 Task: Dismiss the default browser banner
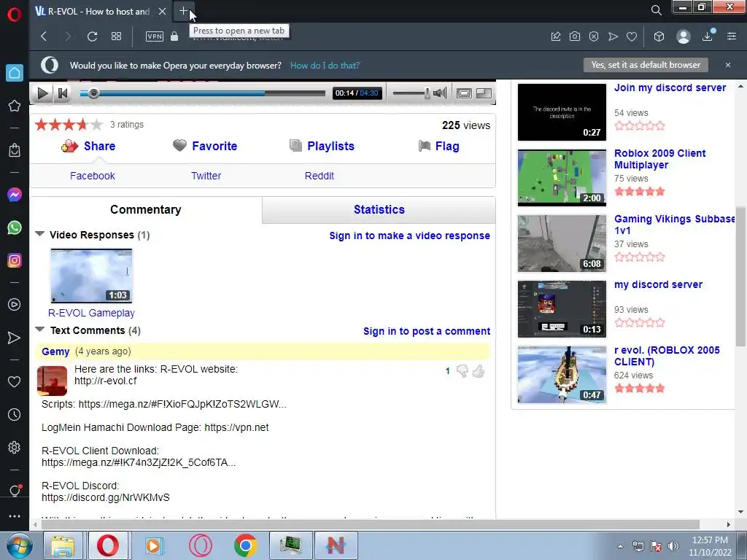(728, 65)
